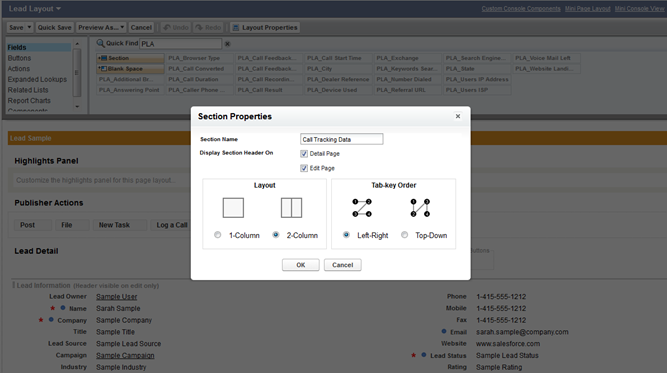The image size is (667, 373).
Task: Choose the Top-Down radio button
Action: 405,235
